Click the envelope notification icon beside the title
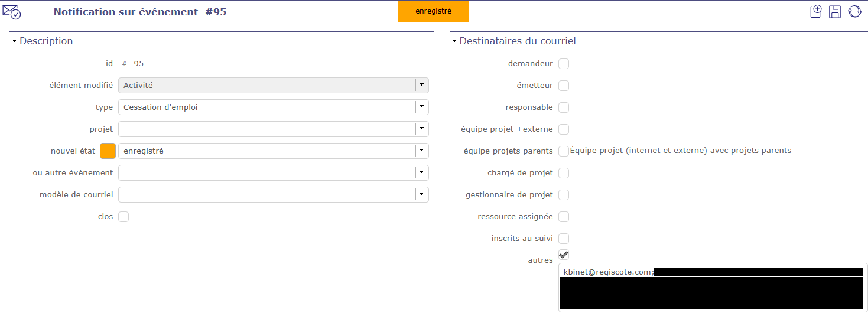 [12, 11]
